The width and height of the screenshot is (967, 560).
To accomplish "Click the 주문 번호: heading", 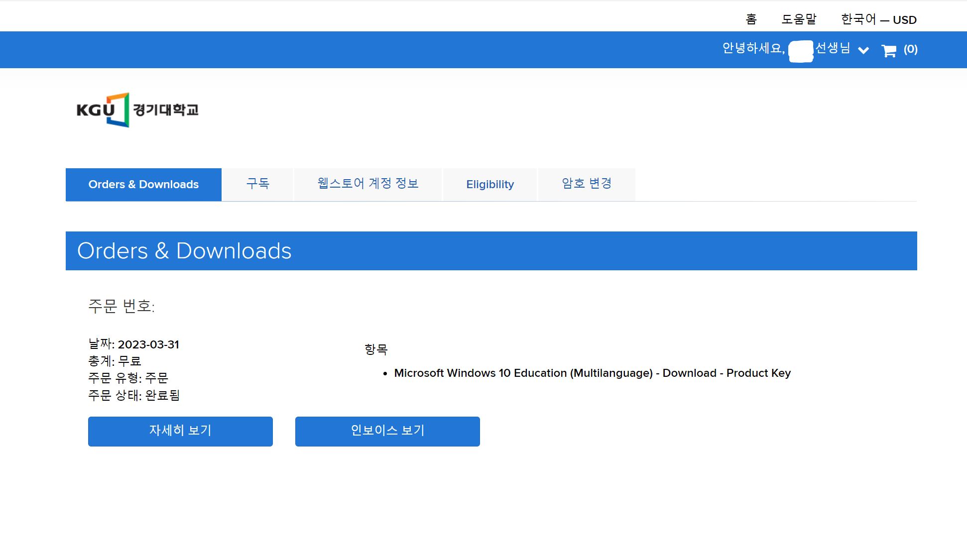I will [121, 306].
